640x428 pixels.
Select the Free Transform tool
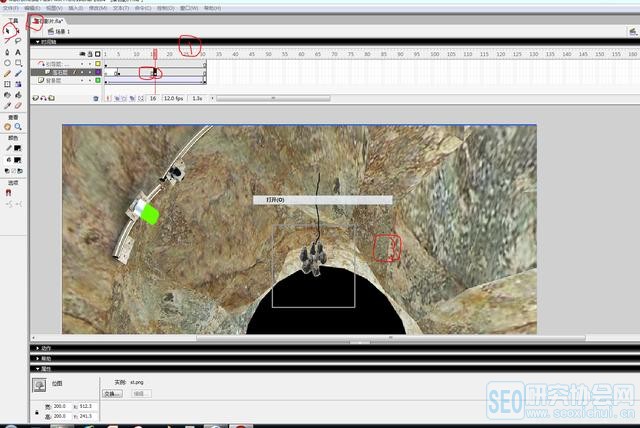(x=7, y=84)
